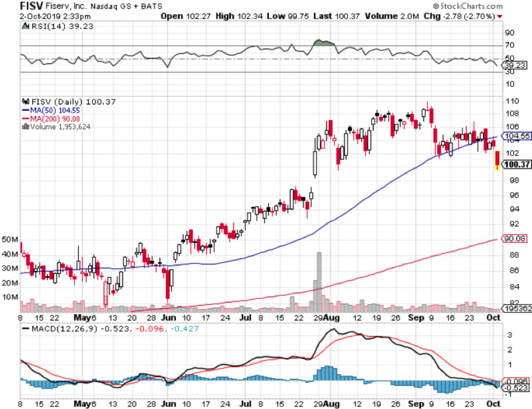Click the candlestick icon beside FISV (Daily)
Viewport: 532px width, 409px height.
pyautogui.click(x=24, y=102)
